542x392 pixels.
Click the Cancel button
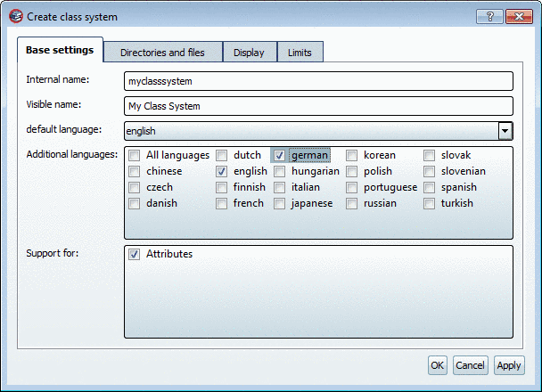(470, 365)
